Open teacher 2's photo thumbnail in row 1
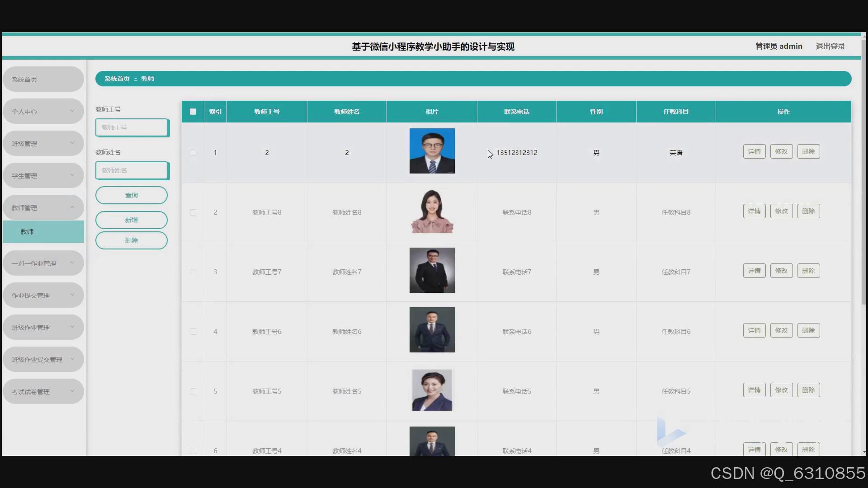868x488 pixels. click(432, 151)
